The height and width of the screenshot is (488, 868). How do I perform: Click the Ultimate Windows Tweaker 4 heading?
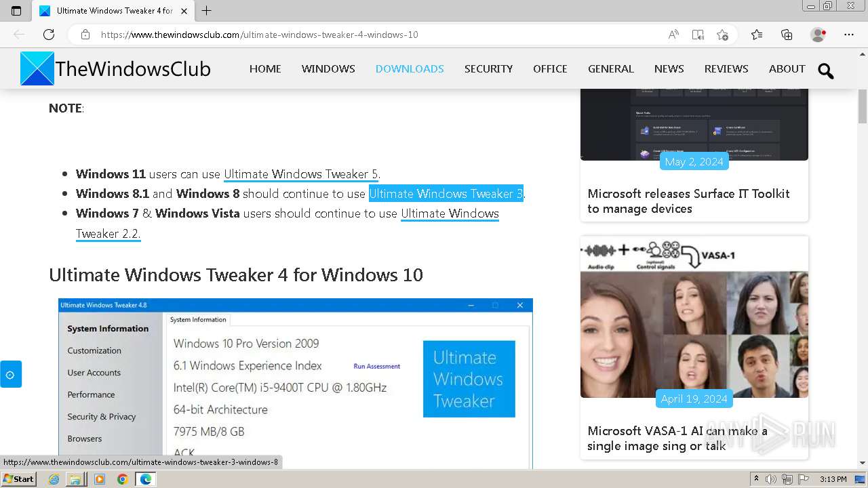click(236, 275)
